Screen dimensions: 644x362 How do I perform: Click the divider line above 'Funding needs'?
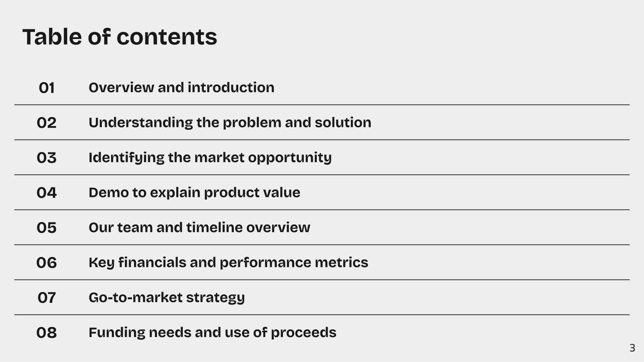322,315
